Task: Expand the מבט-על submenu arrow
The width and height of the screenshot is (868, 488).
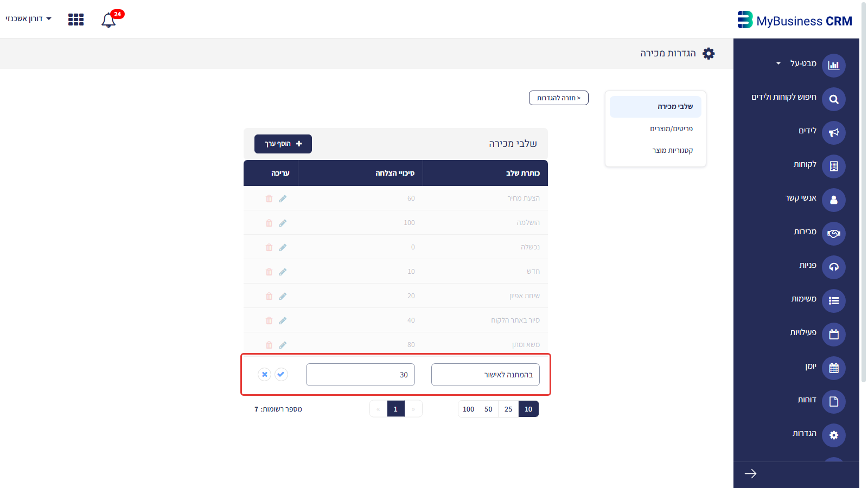Action: (778, 63)
